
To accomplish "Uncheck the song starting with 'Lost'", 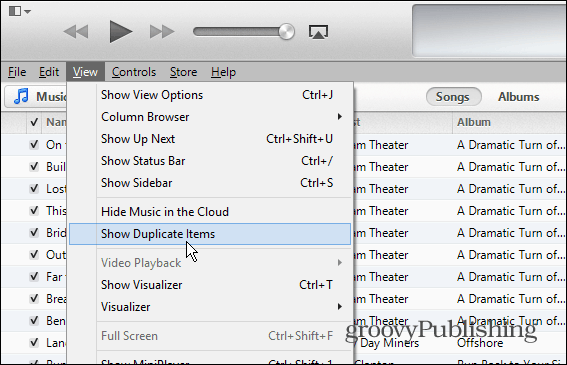I will (x=34, y=189).
